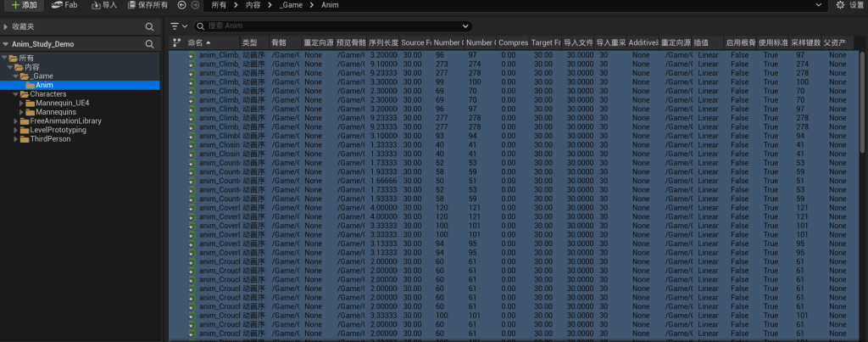The image size is (868, 342).
Task: Click the search icon in the 收藏夹 header
Action: point(149,26)
